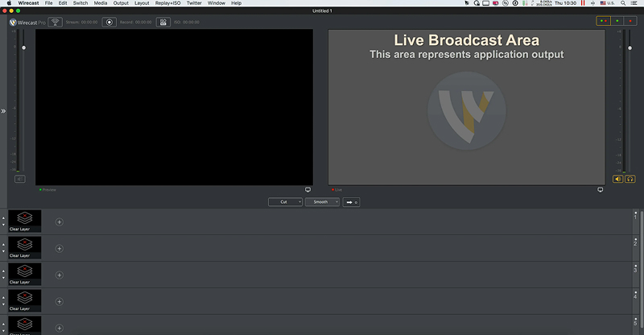Toggle live speaker audio output
The image size is (644, 335).
coord(617,179)
